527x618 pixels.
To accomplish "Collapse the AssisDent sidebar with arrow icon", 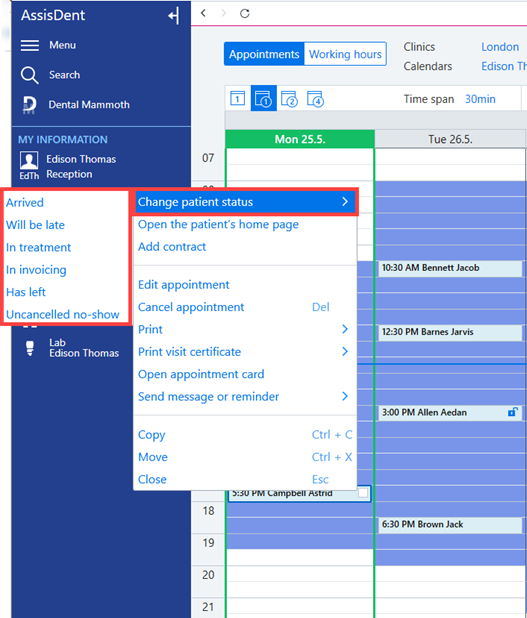I will 174,16.
